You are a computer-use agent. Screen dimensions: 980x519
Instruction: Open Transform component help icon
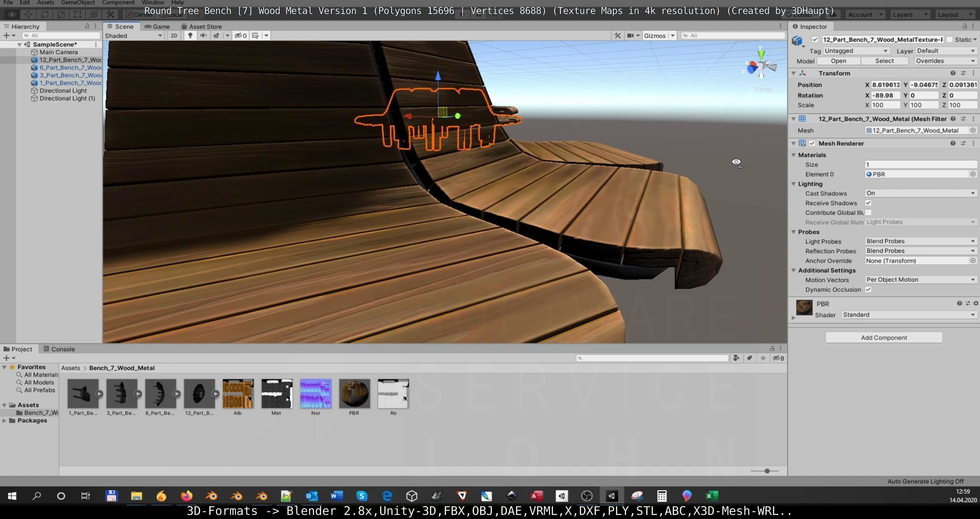[x=952, y=73]
